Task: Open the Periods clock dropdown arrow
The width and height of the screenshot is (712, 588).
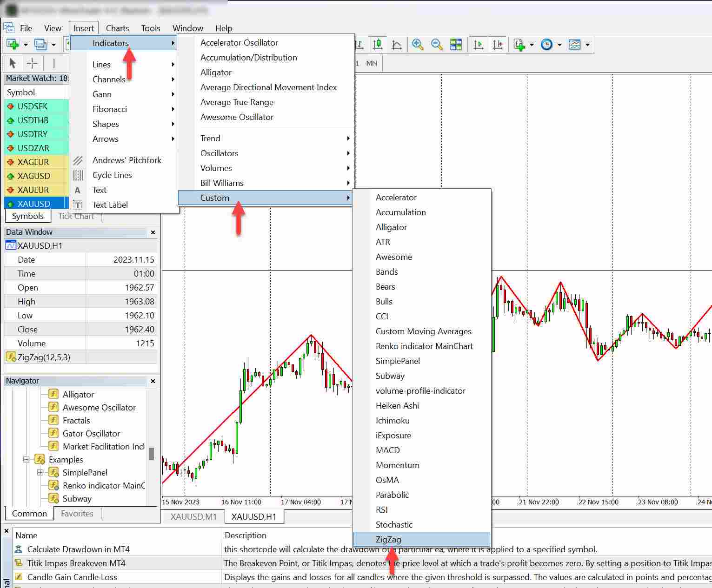Action: (x=559, y=45)
